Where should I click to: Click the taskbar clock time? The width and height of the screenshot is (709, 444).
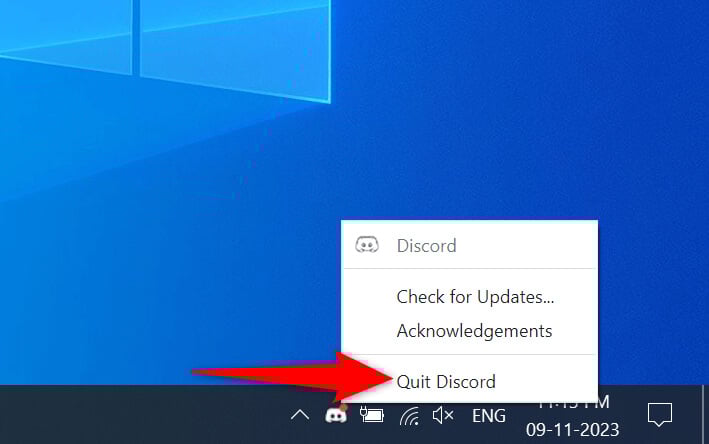pos(573,405)
